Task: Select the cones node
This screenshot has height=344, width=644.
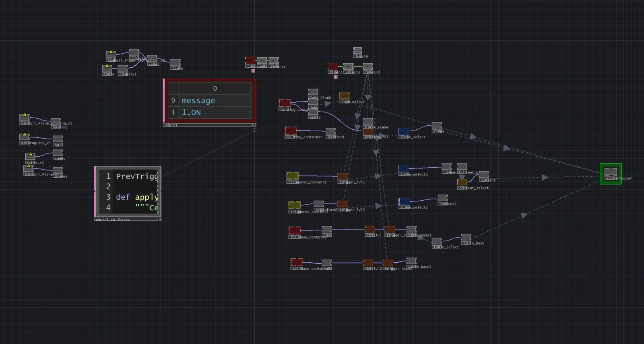Action: (x=58, y=153)
